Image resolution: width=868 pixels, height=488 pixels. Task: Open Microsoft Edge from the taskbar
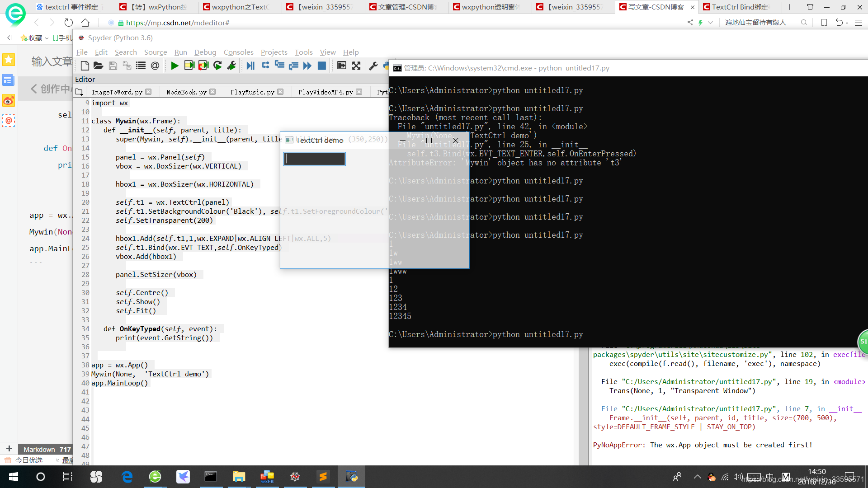tap(127, 477)
